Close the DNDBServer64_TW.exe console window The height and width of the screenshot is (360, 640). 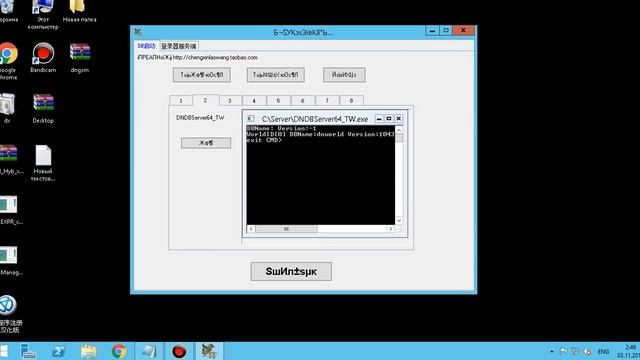(399, 119)
